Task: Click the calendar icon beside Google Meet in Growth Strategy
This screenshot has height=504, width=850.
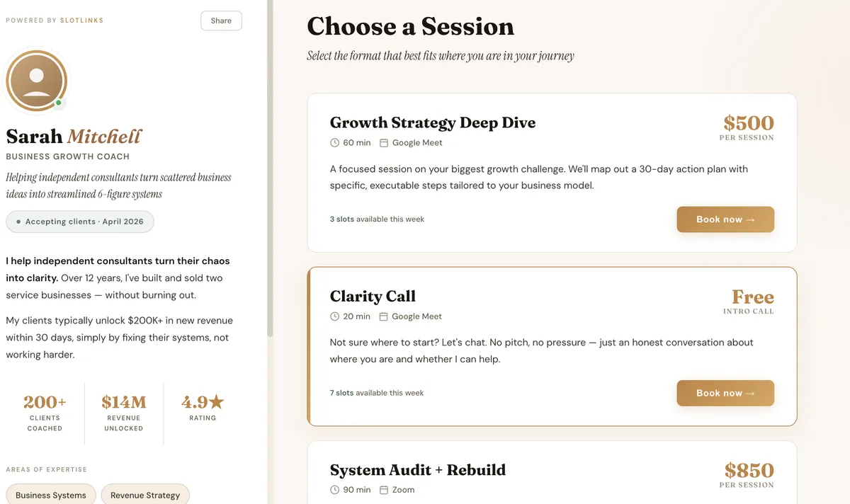Action: 384,143
